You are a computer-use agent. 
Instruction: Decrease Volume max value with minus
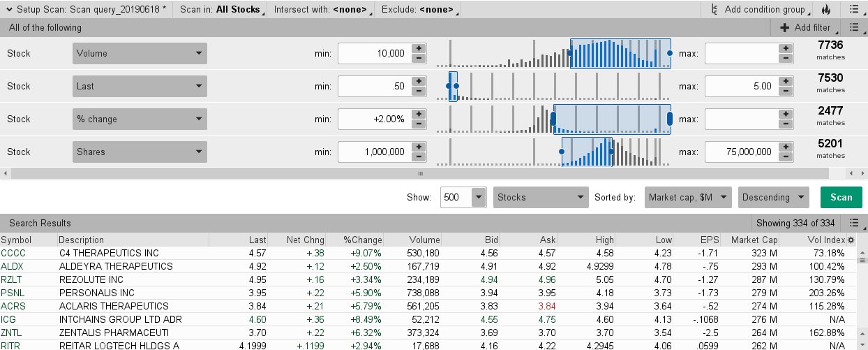tap(786, 58)
